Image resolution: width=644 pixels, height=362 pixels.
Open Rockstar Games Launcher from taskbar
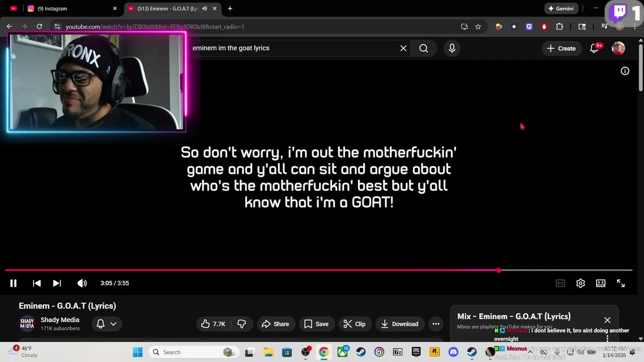click(x=435, y=352)
